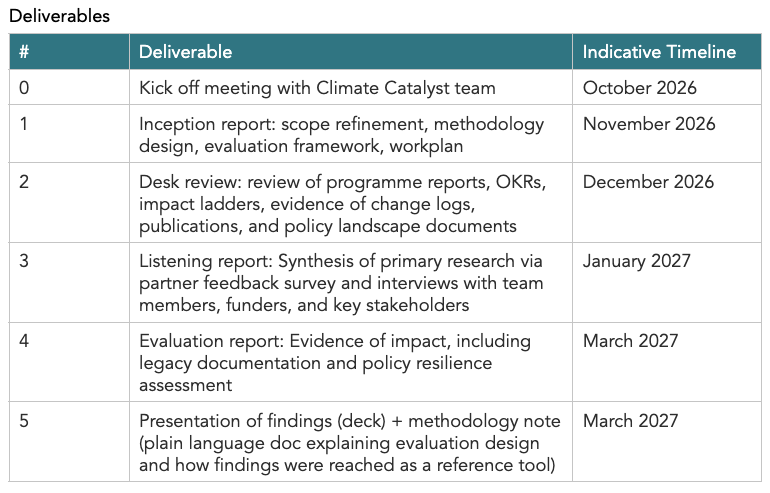Click row number 0 cell

click(69, 87)
